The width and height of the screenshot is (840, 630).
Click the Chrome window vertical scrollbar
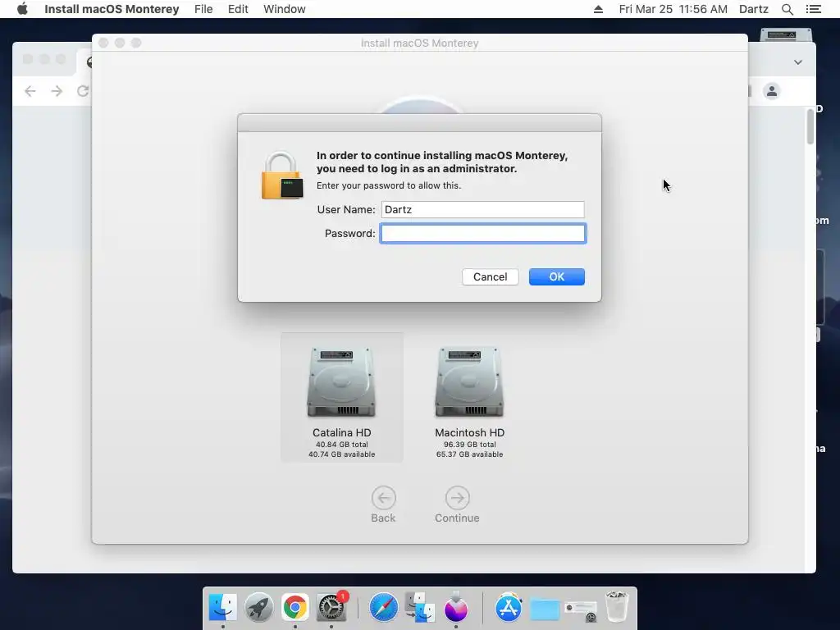point(810,126)
